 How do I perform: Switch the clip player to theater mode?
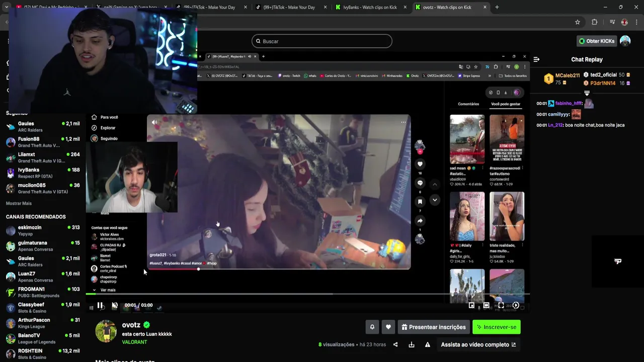(486, 305)
